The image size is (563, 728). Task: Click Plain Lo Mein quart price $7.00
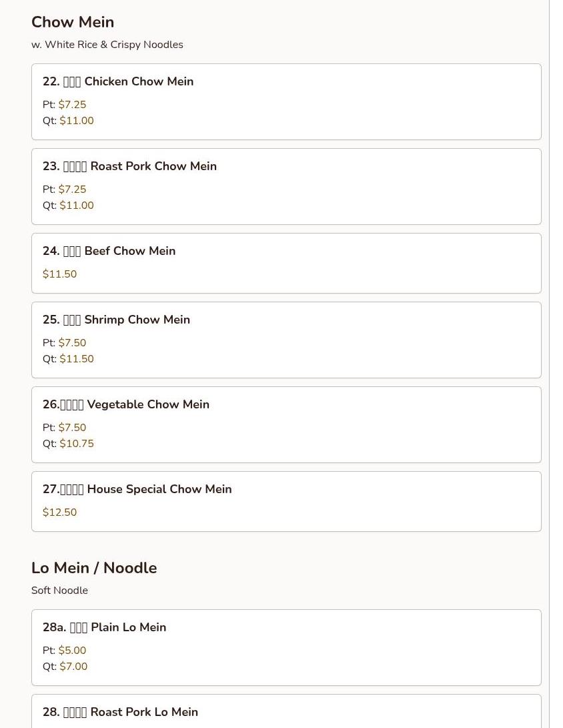click(x=73, y=666)
